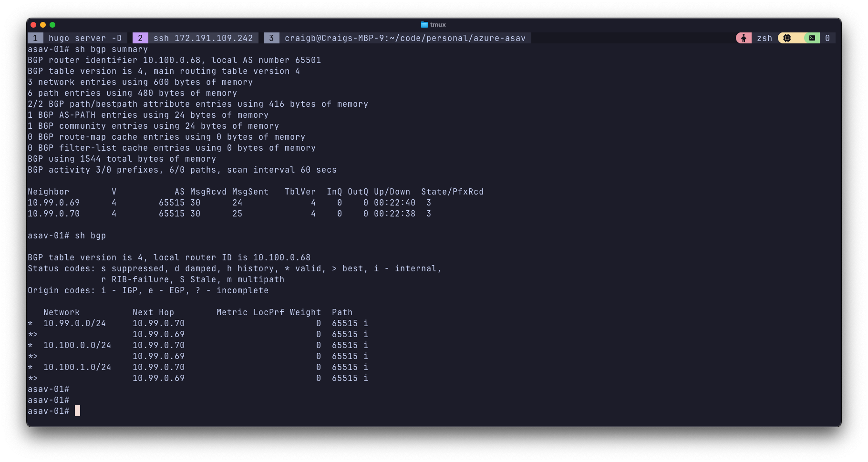Click the zsh label in status bar

tap(764, 38)
